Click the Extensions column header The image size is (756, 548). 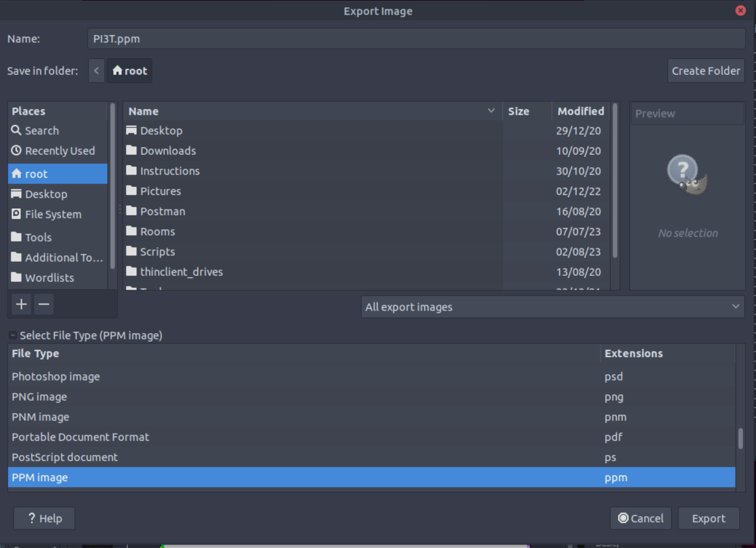(668, 353)
